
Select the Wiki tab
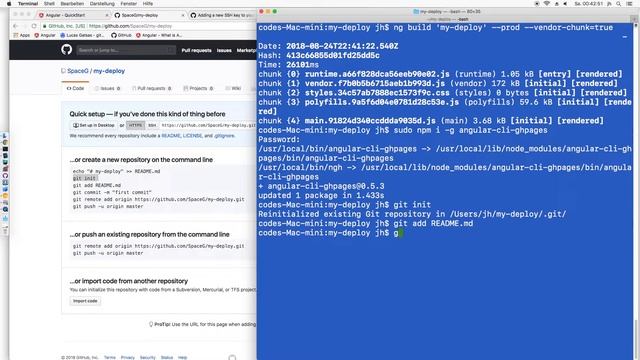pos(233,88)
